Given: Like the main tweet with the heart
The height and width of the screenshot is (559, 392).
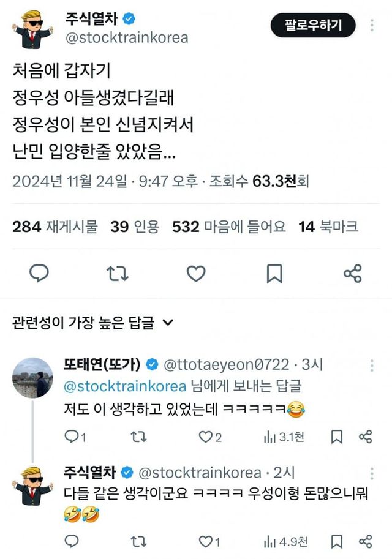Looking at the screenshot, I should pos(195,273).
